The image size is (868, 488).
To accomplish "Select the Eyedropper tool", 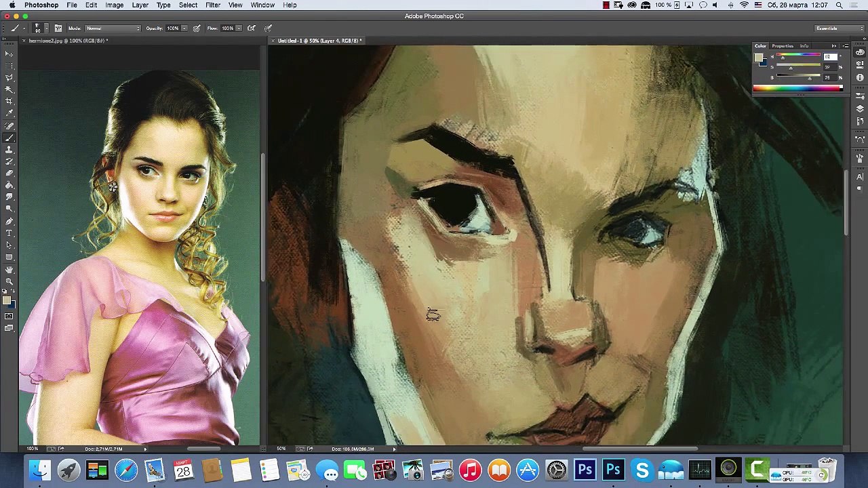I will tap(9, 113).
